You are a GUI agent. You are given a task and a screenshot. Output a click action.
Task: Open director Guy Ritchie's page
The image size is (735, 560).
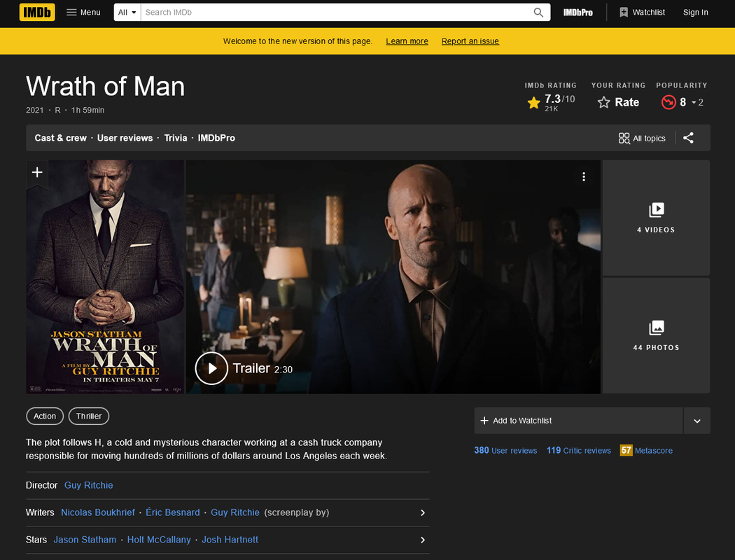point(89,486)
